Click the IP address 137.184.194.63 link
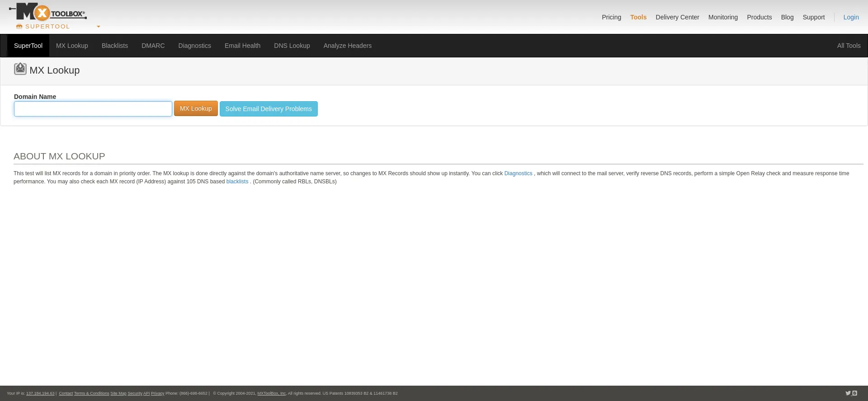This screenshot has height=401, width=868. (40, 393)
